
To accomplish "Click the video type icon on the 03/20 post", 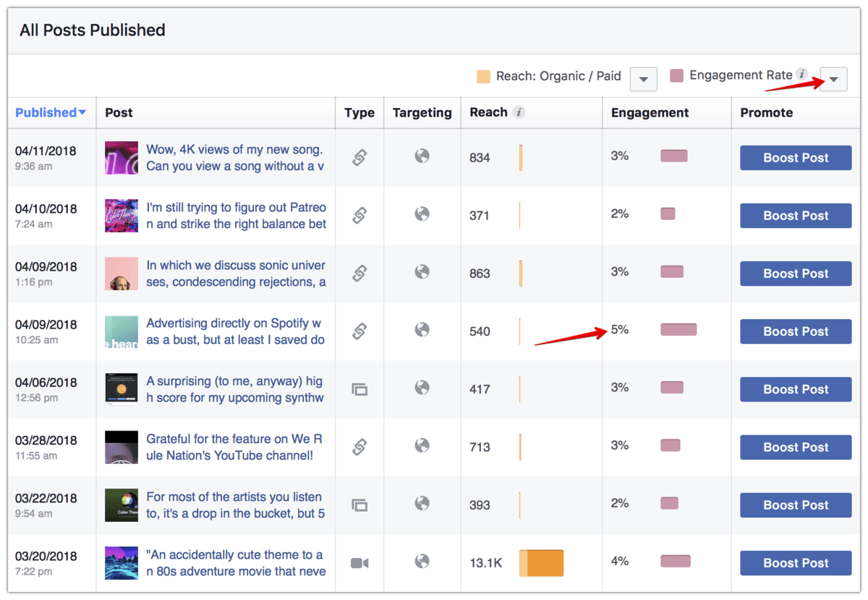I will point(359,562).
